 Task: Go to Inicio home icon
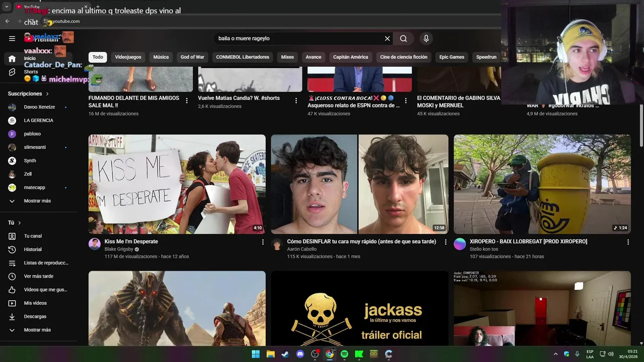pyautogui.click(x=12, y=59)
